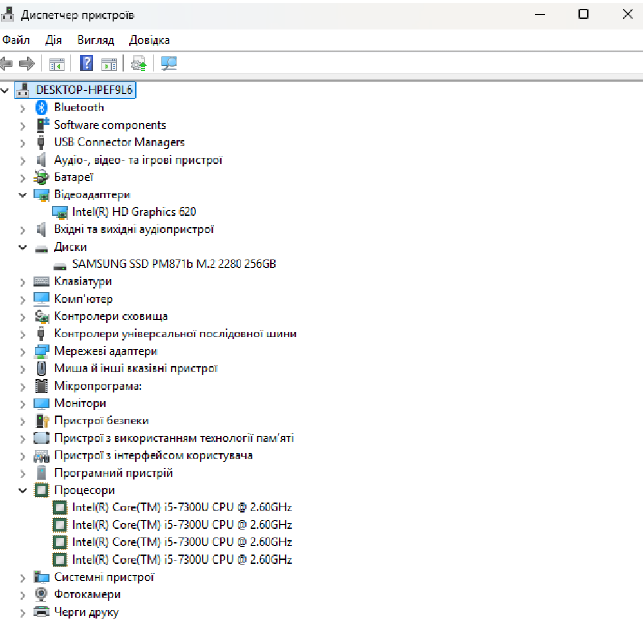
Task: Click the Фотокамери webcam icon
Action: pyautogui.click(x=42, y=594)
